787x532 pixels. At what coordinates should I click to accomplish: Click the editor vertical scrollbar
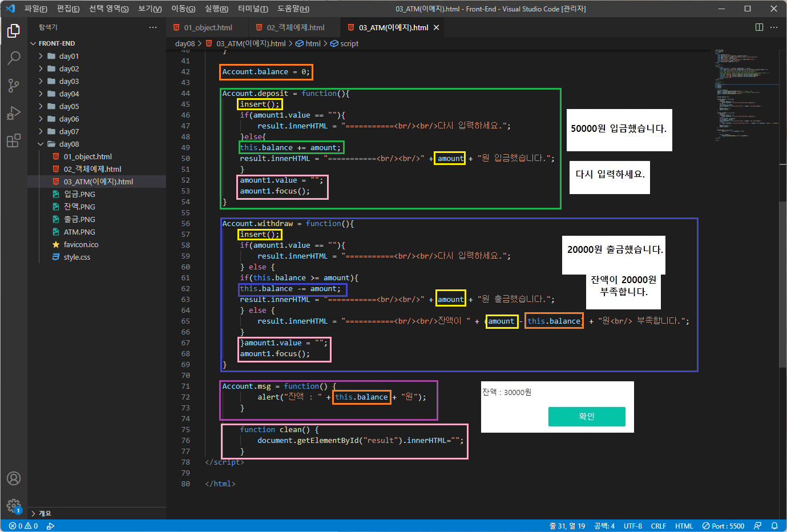[x=783, y=284]
